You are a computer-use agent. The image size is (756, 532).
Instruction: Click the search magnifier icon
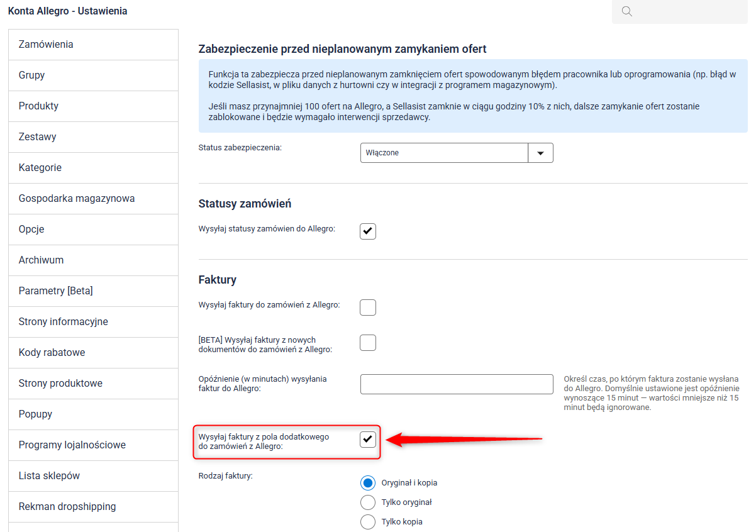click(626, 11)
